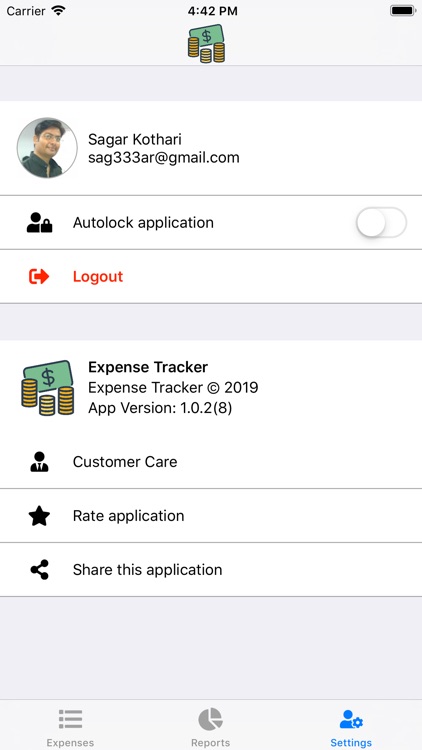The height and width of the screenshot is (750, 422).
Task: Click the Sagar Kothari name text
Action: point(135,139)
